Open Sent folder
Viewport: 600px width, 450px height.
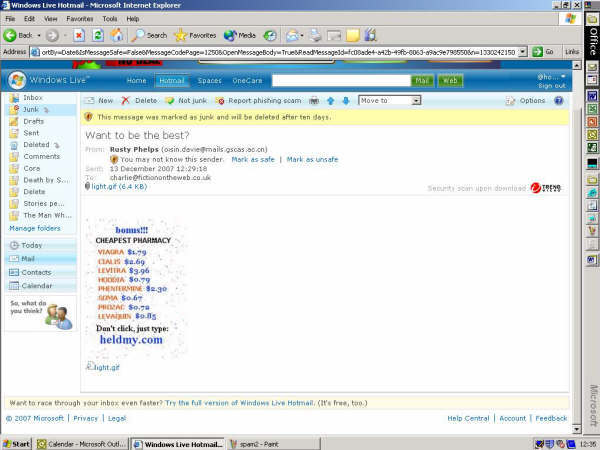31,133
